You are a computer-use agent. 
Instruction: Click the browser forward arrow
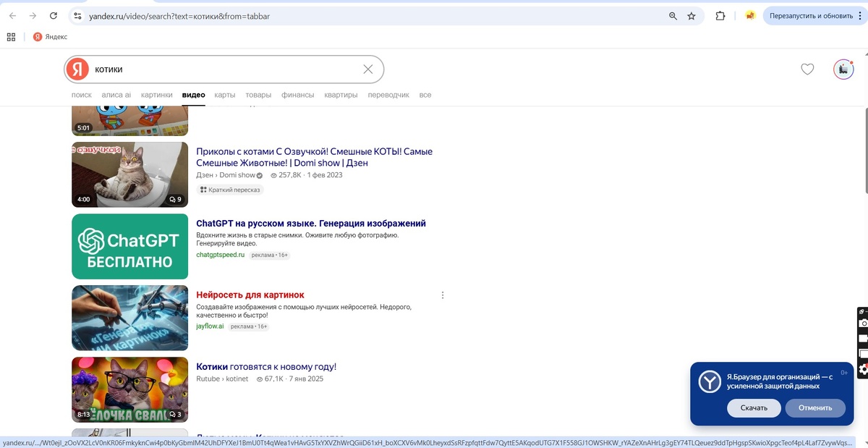(33, 16)
